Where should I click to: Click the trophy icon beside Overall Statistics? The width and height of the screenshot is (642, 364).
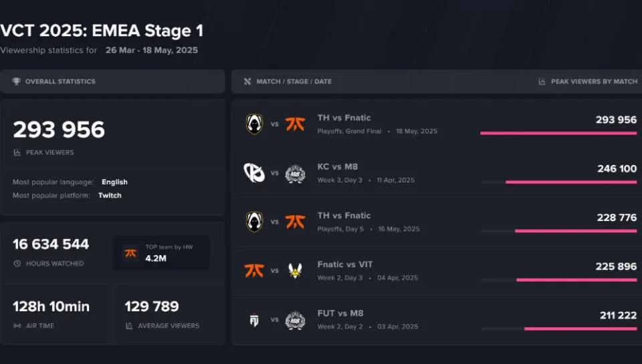pyautogui.click(x=16, y=81)
